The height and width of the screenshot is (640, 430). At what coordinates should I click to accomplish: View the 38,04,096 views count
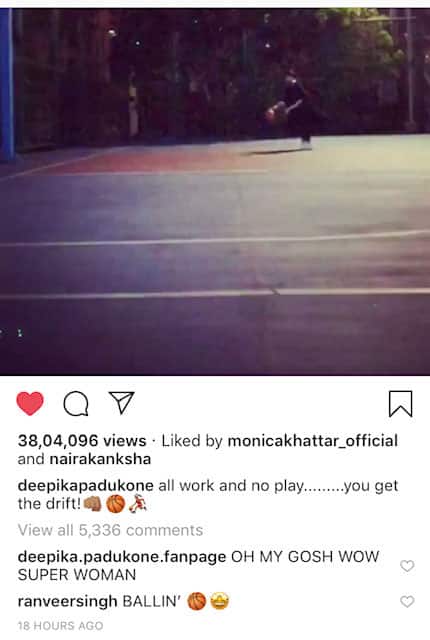point(82,441)
